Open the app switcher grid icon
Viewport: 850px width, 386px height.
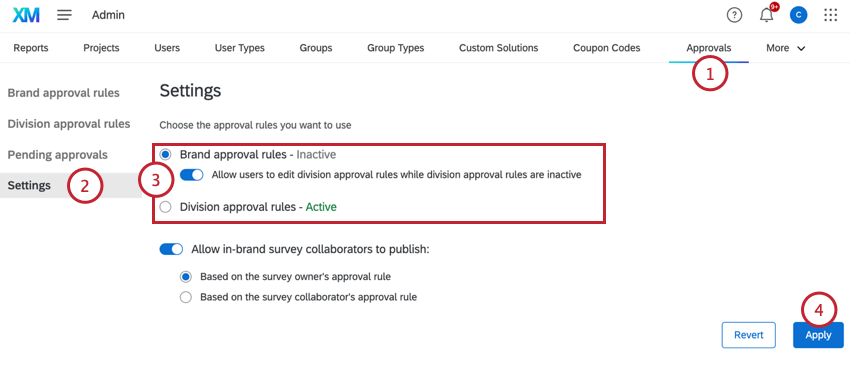[x=830, y=15]
